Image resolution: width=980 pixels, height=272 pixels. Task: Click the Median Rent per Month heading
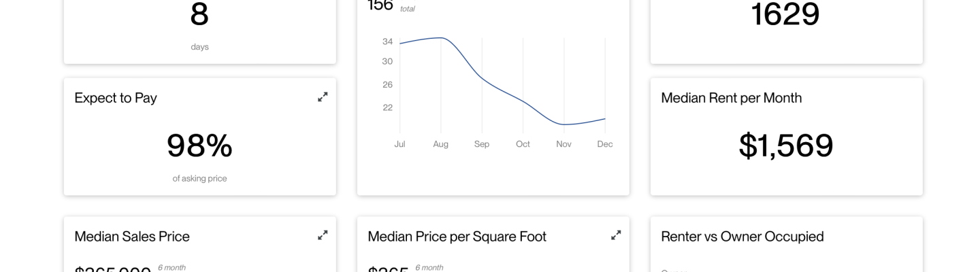coord(732,98)
